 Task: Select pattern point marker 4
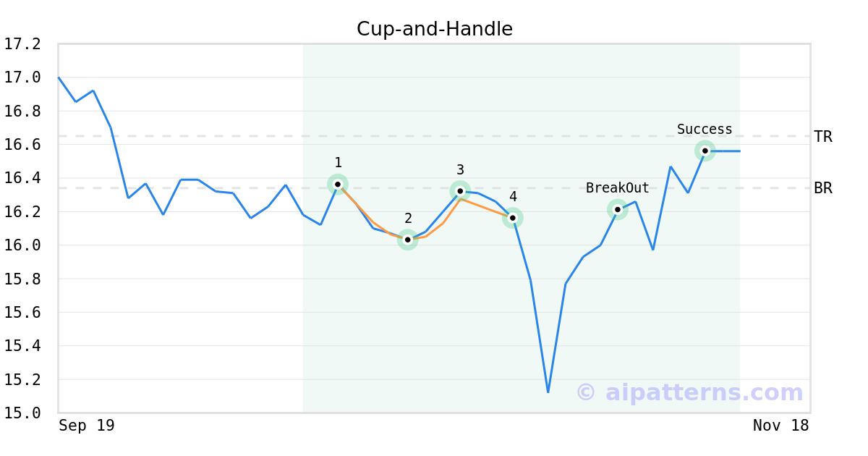click(513, 218)
